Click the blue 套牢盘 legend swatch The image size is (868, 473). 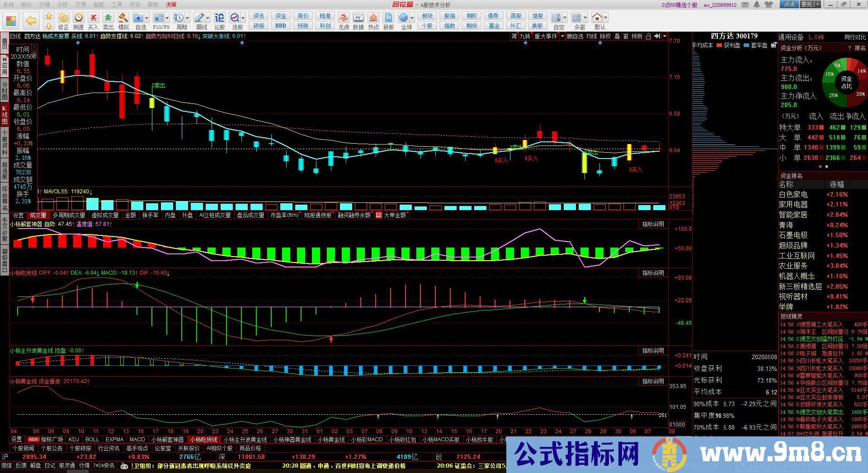[x=746, y=45]
